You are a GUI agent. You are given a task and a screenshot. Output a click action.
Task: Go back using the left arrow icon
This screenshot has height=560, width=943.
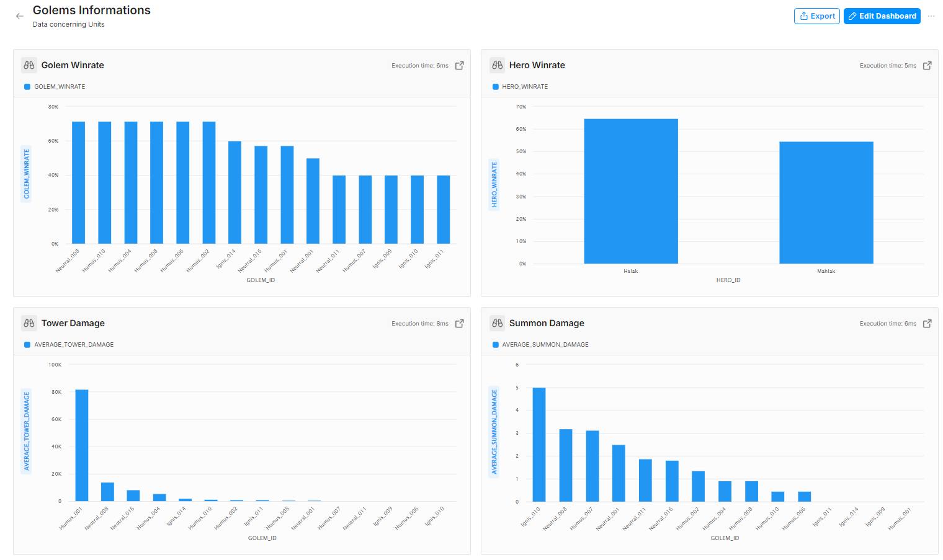[x=20, y=16]
